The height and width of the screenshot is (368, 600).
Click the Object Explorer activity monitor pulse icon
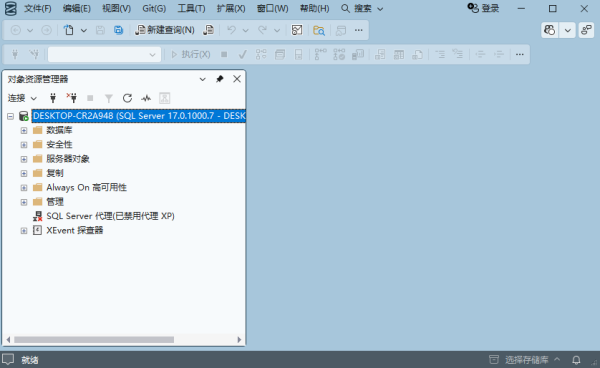pyautogui.click(x=146, y=98)
